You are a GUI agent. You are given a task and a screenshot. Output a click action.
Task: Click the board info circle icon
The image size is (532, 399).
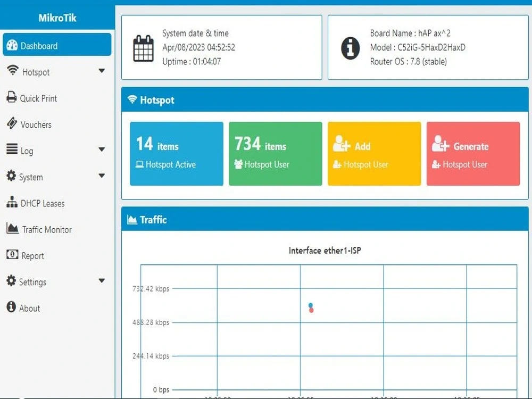pyautogui.click(x=351, y=48)
